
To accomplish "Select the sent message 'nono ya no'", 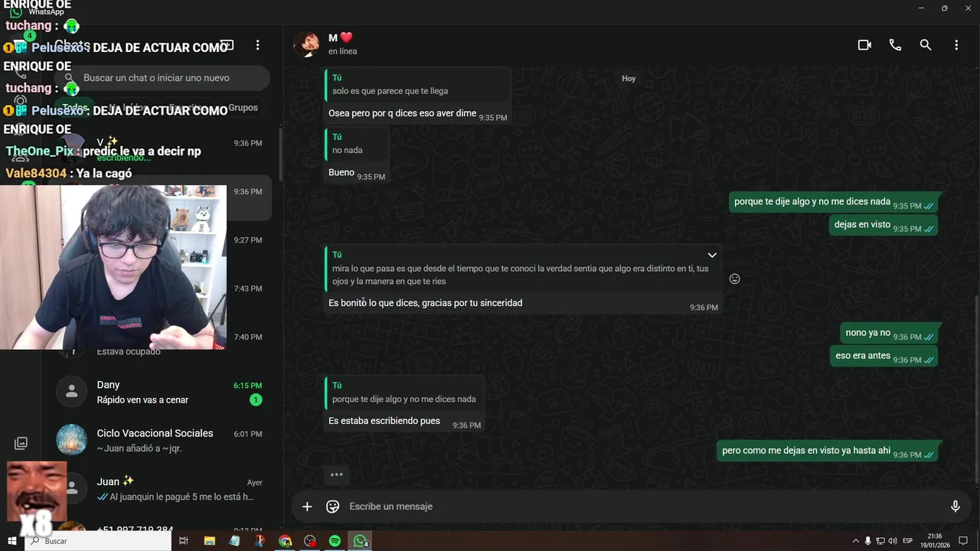I will click(889, 333).
